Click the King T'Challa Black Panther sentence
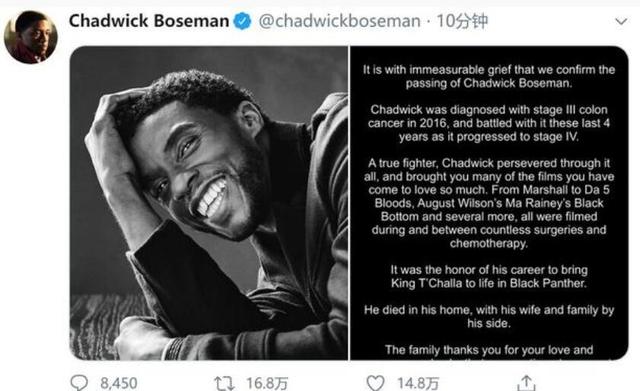 pyautogui.click(x=489, y=276)
